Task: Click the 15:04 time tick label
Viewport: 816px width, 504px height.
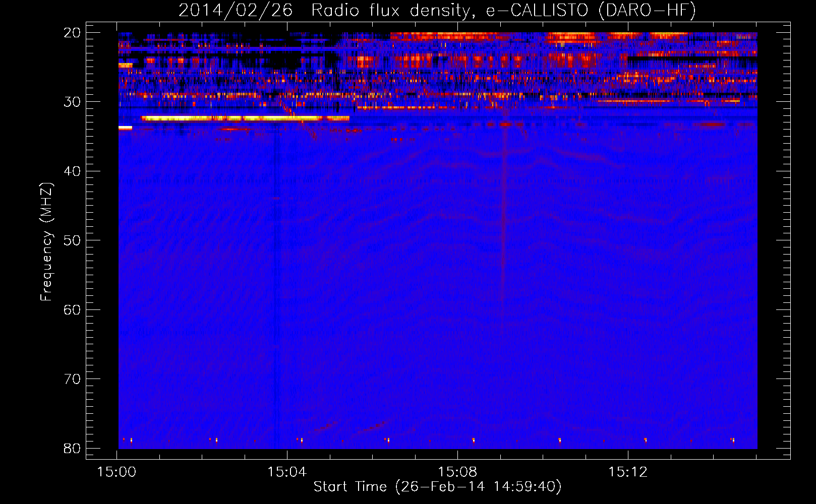Action: [x=287, y=472]
